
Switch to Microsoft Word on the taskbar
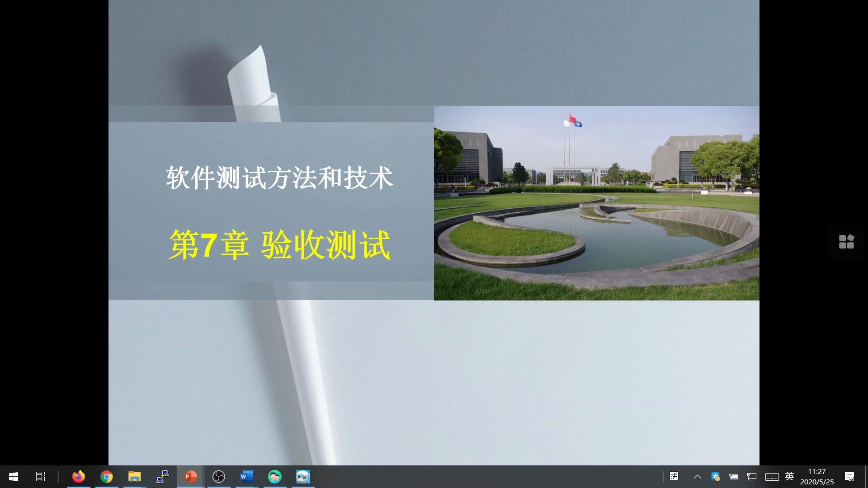[247, 477]
